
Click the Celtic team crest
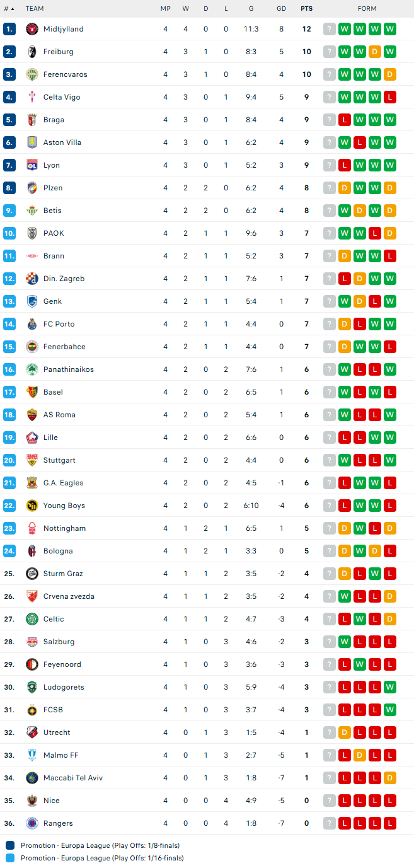coord(32,619)
